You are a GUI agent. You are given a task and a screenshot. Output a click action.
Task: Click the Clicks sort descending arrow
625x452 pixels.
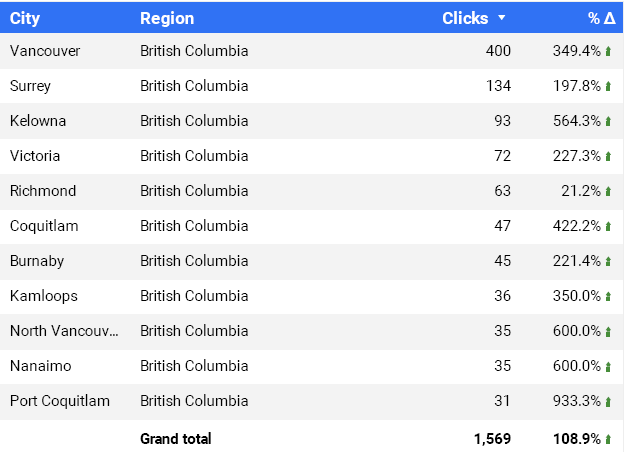click(x=502, y=18)
